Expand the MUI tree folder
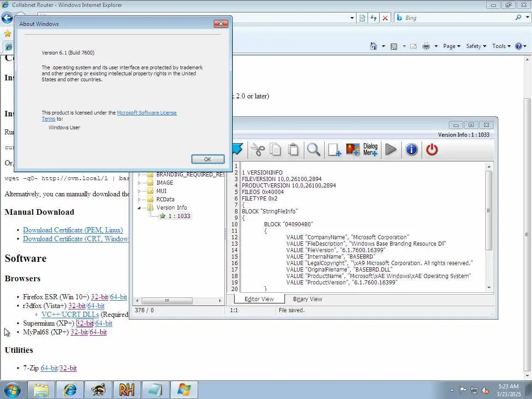The width and height of the screenshot is (532, 399). (139, 191)
